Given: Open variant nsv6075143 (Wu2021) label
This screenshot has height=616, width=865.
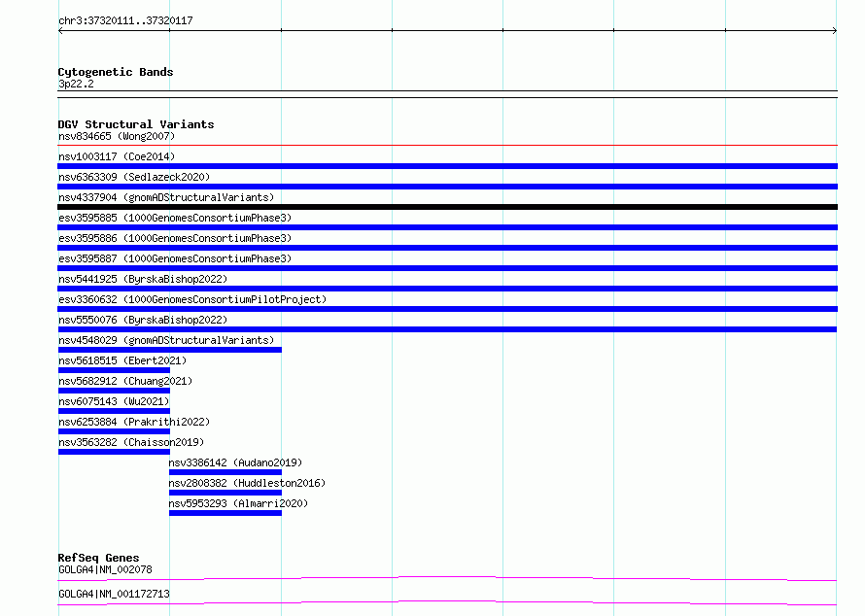Looking at the screenshot, I should pyautogui.click(x=114, y=401).
